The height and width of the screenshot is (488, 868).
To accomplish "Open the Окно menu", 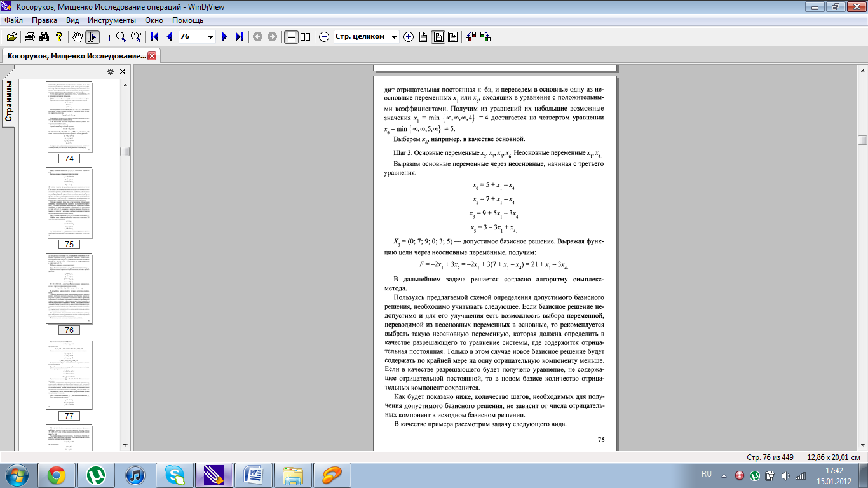I will point(154,20).
